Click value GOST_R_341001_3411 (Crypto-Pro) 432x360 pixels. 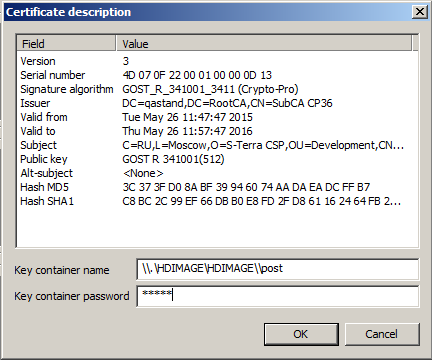[x=210, y=89]
